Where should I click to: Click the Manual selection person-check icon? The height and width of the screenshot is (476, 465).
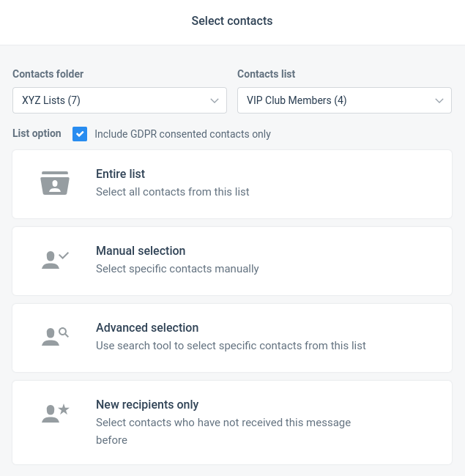click(55, 260)
